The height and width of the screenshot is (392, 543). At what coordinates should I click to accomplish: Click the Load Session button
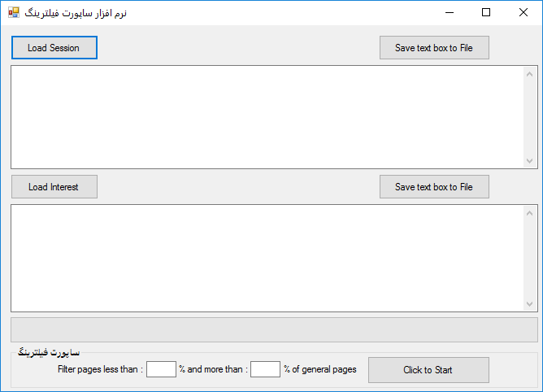54,48
